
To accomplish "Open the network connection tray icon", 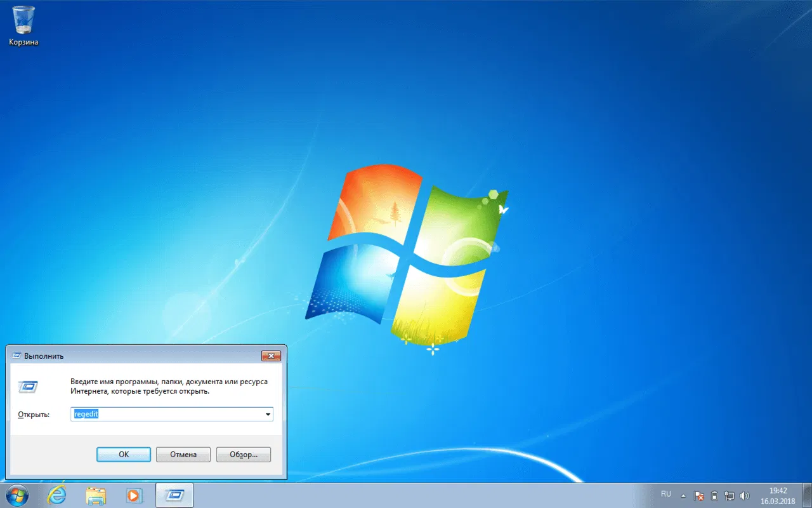I will [x=730, y=495].
